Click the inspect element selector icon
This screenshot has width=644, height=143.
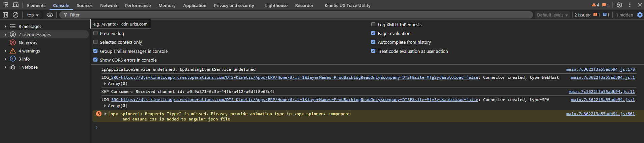(x=5, y=5)
